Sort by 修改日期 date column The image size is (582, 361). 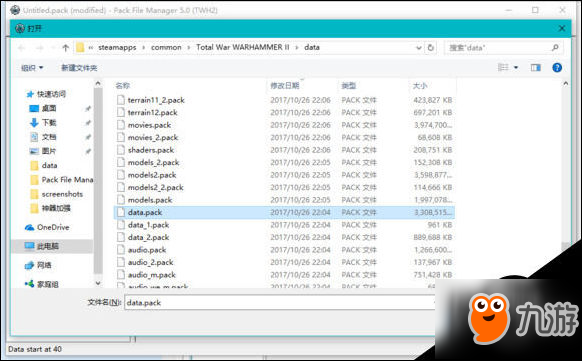[285, 86]
